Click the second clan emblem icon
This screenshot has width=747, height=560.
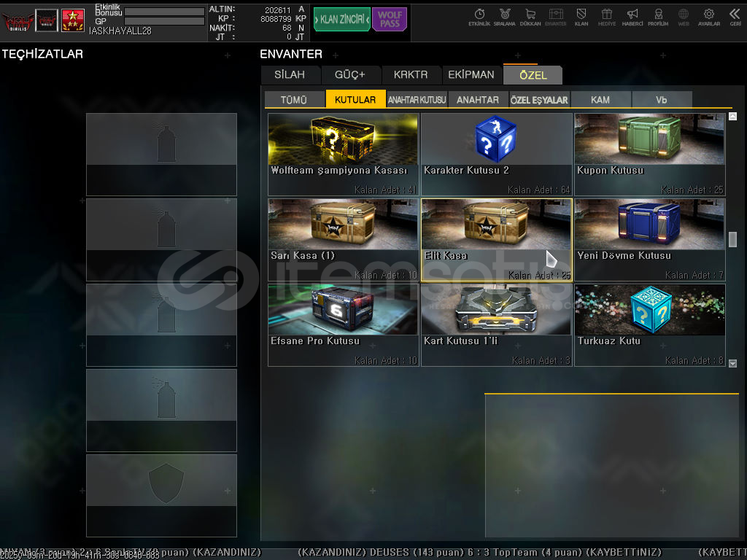47,20
